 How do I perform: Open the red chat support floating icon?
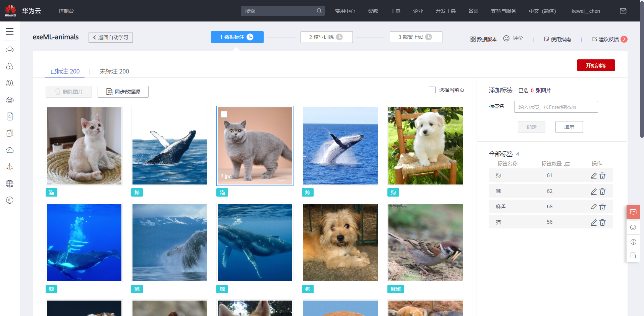coord(633,212)
